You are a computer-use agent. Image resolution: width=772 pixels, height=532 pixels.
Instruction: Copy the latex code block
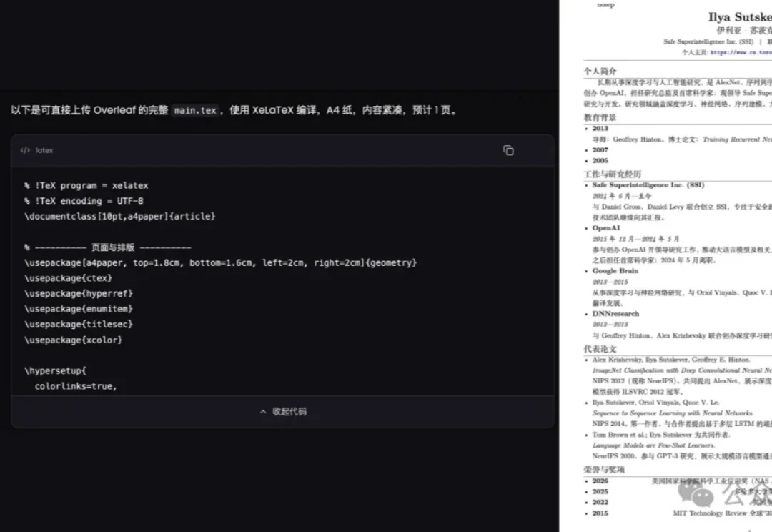[x=508, y=150]
